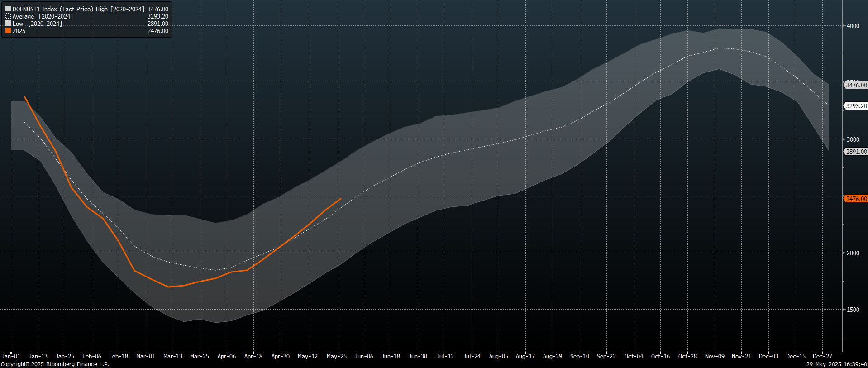
Task: Click the 3476.00 axis price tag
Action: point(856,85)
